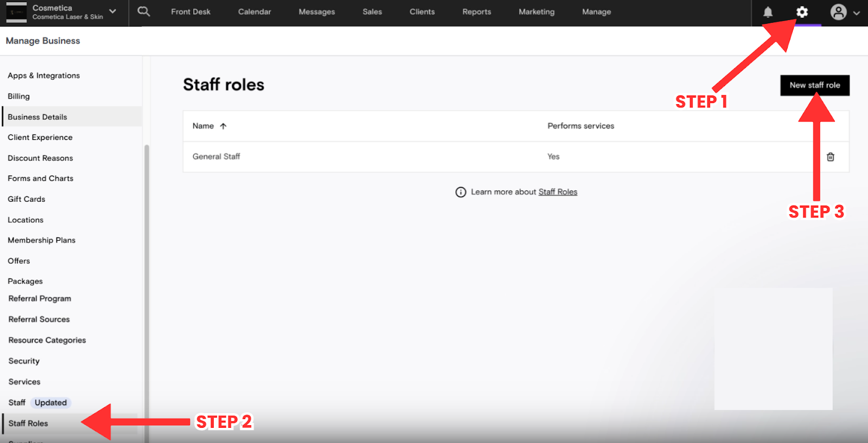The height and width of the screenshot is (443, 868).
Task: Open the Reports menu
Action: [x=476, y=12]
